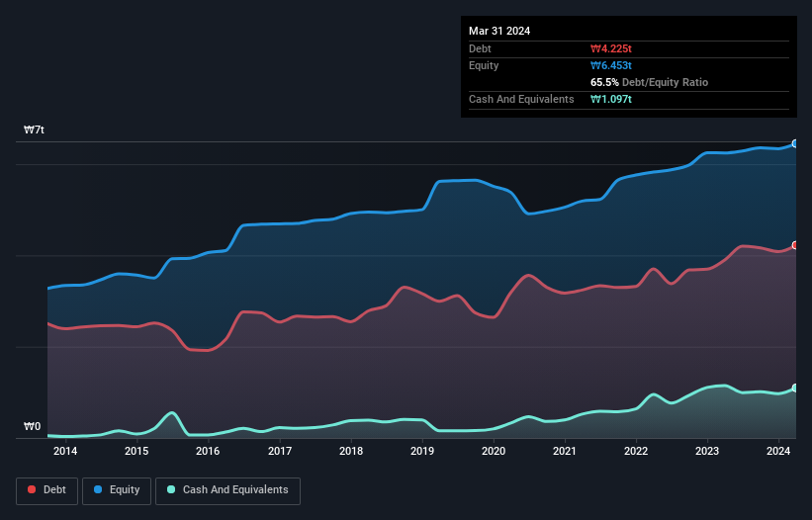The image size is (812, 520).
Task: Click the Mar 31 2024 tooltip date
Action: tap(499, 31)
